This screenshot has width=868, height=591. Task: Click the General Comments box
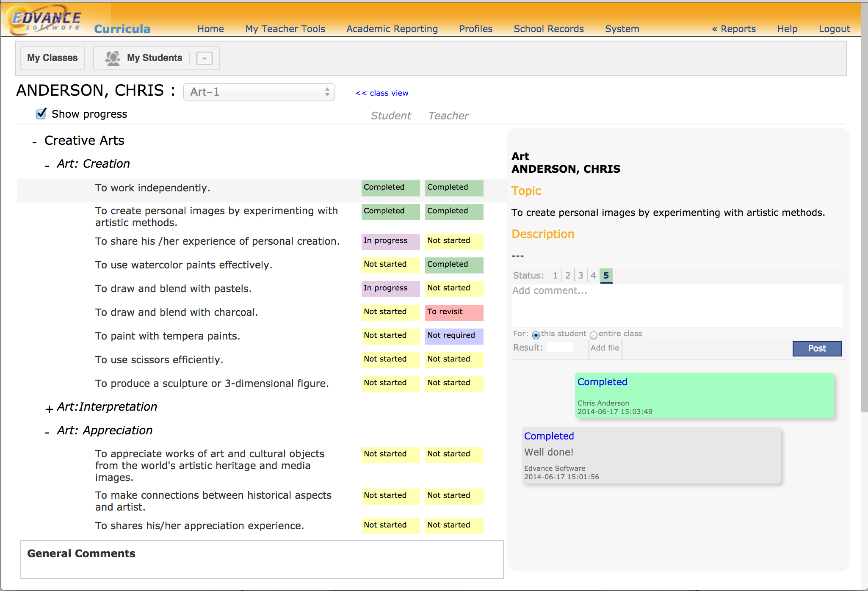tap(262, 560)
